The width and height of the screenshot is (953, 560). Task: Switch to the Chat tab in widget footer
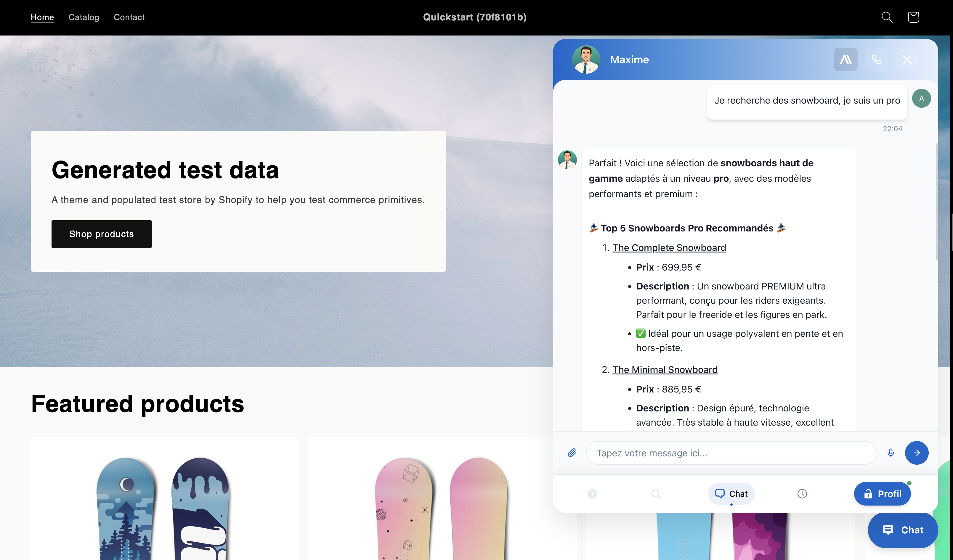731,493
